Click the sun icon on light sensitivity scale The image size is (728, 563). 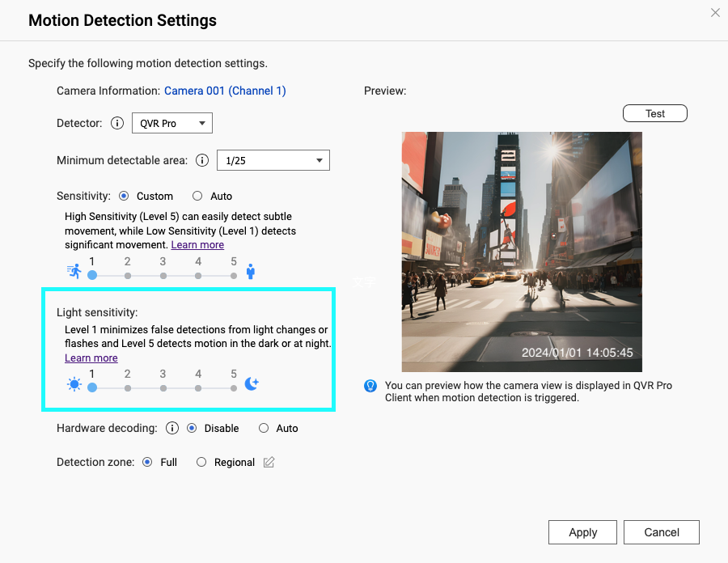pos(73,383)
